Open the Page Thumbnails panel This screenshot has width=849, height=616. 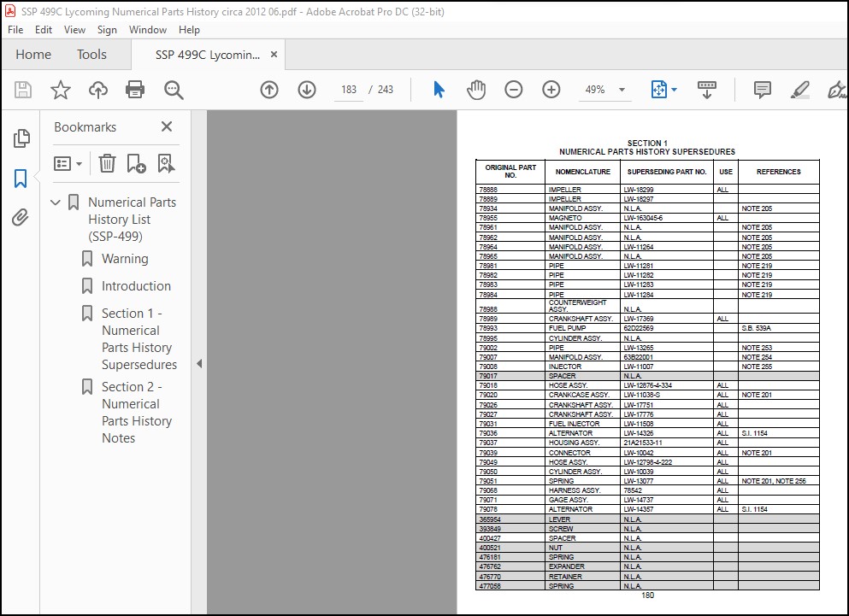pos(21,138)
